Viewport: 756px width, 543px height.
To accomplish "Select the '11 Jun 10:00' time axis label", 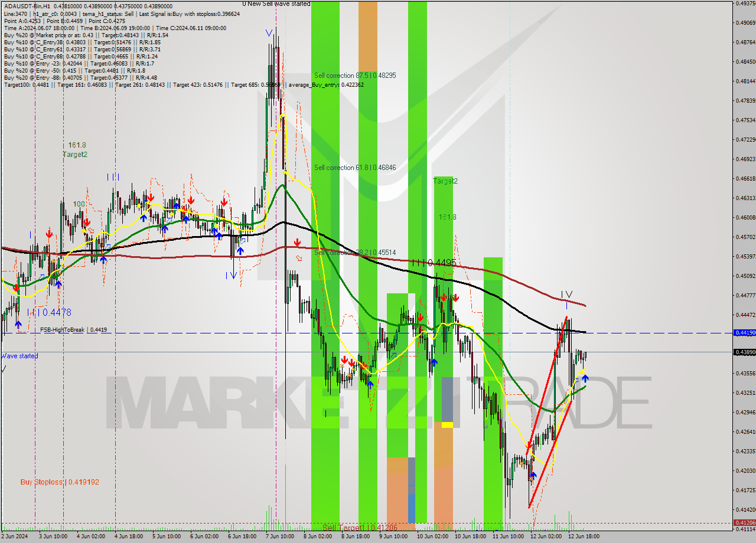I will coord(508,537).
